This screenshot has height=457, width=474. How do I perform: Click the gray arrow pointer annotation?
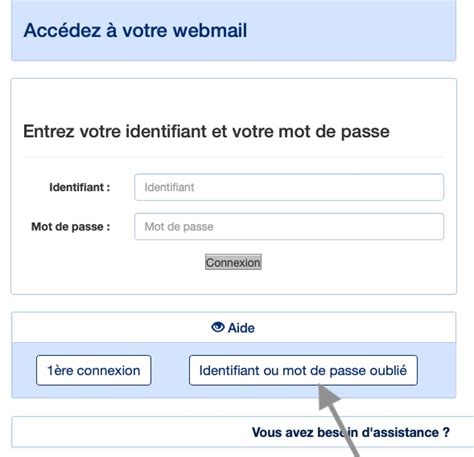coord(337,419)
